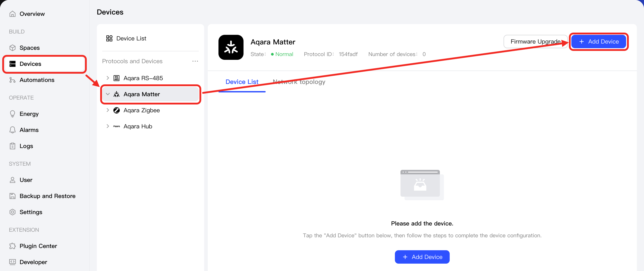Go to Spaces in the sidebar
The height and width of the screenshot is (271, 644).
30,48
